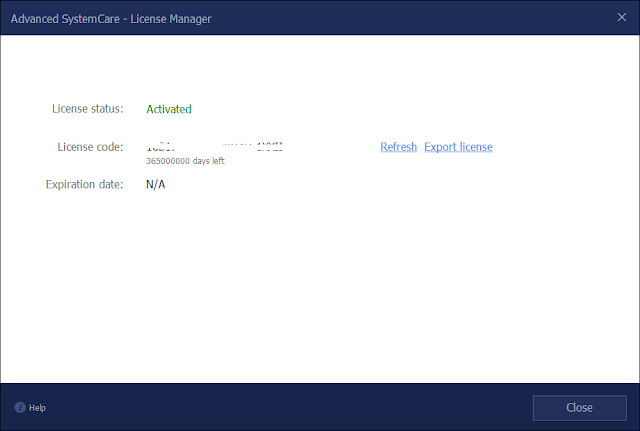Click the Expiration date label

(x=84, y=184)
